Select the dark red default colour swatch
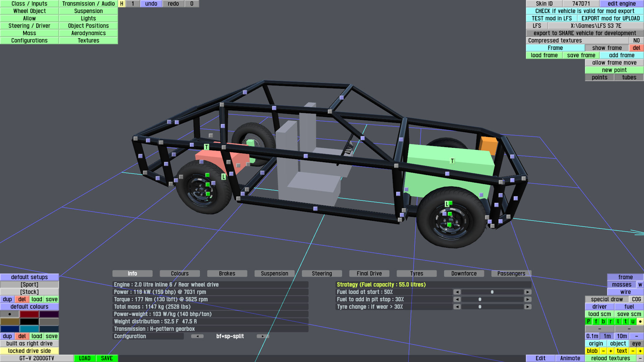The image size is (644, 362). [29, 314]
